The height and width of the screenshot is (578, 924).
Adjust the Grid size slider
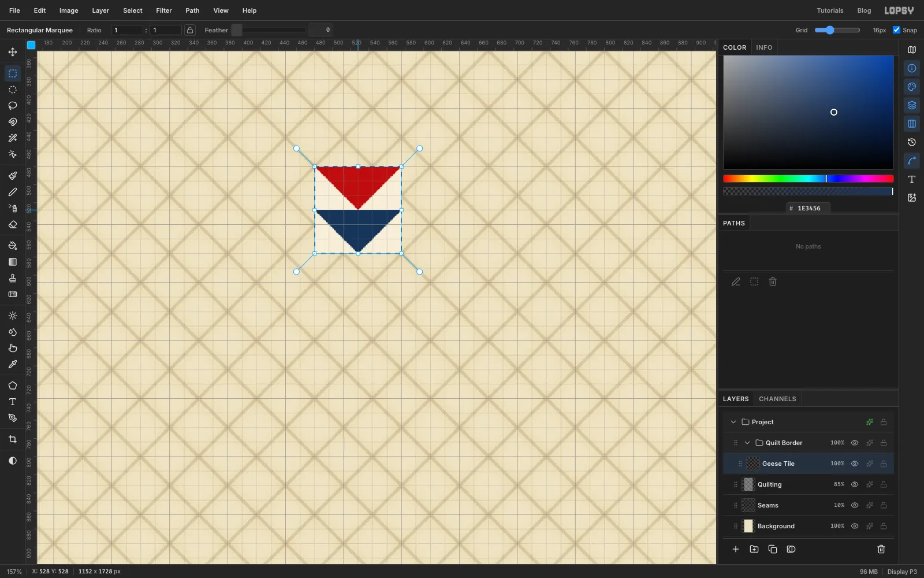pyautogui.click(x=837, y=30)
